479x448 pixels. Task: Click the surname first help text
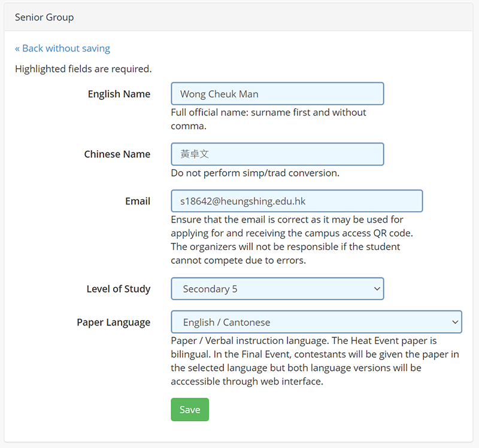(268, 119)
